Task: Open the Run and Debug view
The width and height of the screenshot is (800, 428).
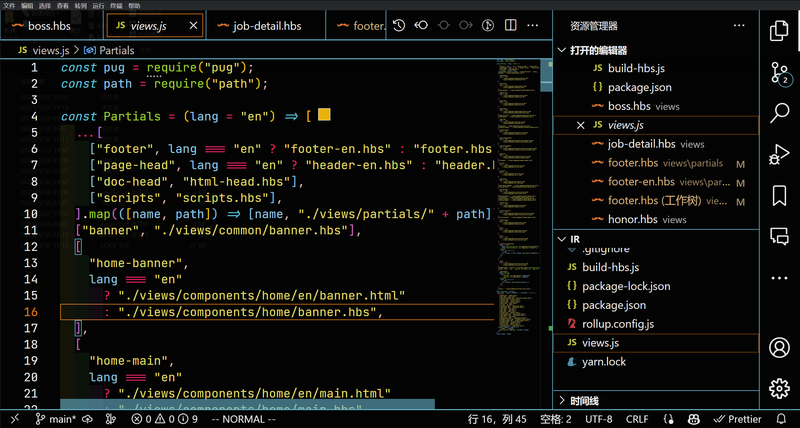Action: pos(779,154)
